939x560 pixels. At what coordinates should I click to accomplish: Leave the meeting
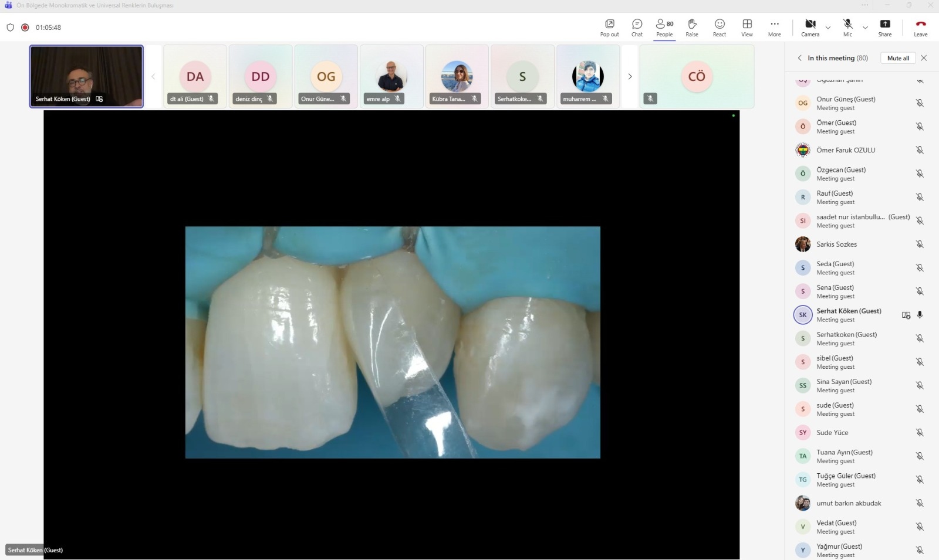tap(920, 27)
